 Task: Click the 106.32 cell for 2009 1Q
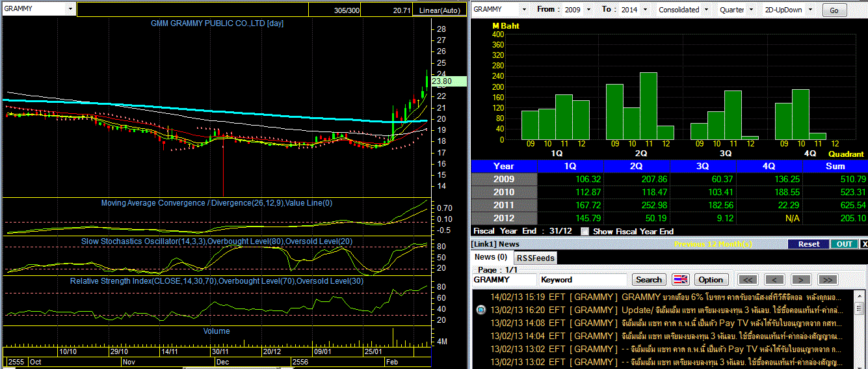[571, 179]
